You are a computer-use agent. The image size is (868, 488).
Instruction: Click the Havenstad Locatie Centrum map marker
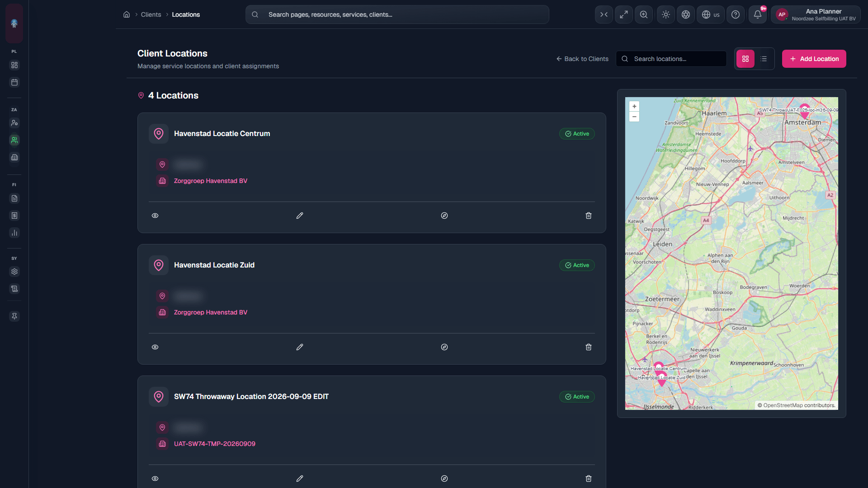click(x=659, y=367)
